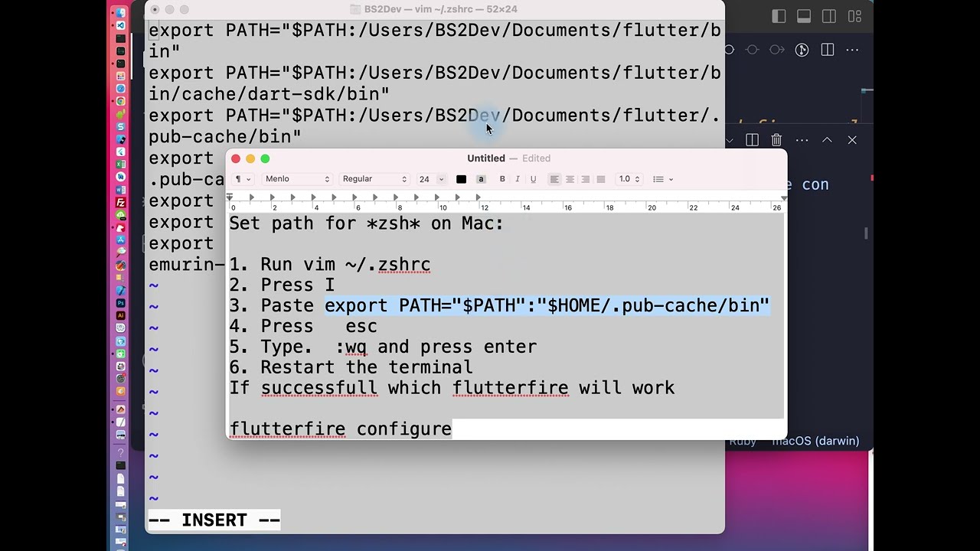Viewport: 980px width, 551px height.
Task: Open editor more actions ellipsis
Action: pyautogui.click(x=853, y=50)
